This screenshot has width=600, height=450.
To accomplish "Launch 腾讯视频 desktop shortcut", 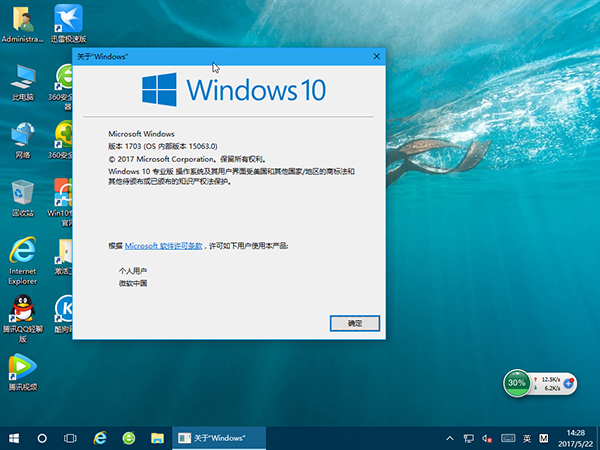I will pos(22,368).
